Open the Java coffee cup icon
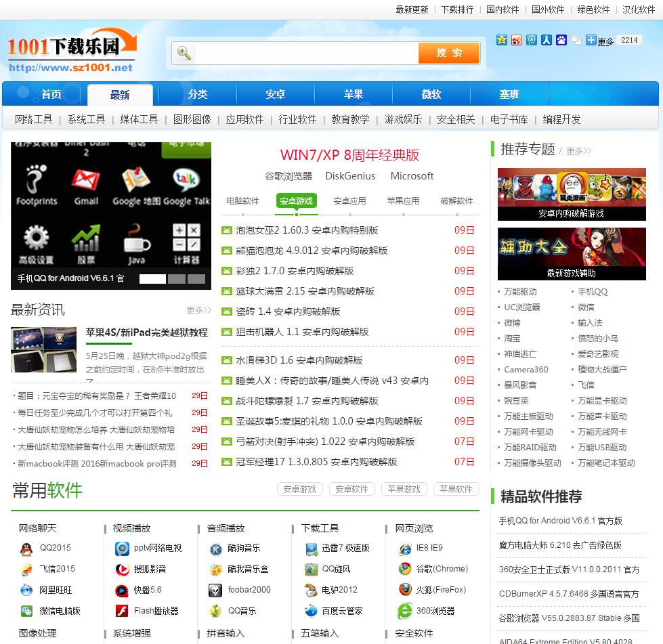Viewport: 663px width, 644px height. click(136, 240)
